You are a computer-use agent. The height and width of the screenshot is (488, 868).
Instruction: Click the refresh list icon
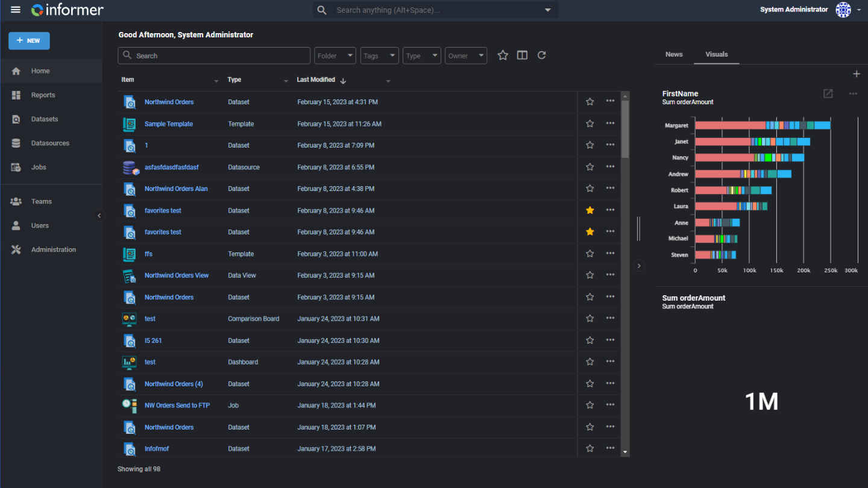click(x=542, y=55)
